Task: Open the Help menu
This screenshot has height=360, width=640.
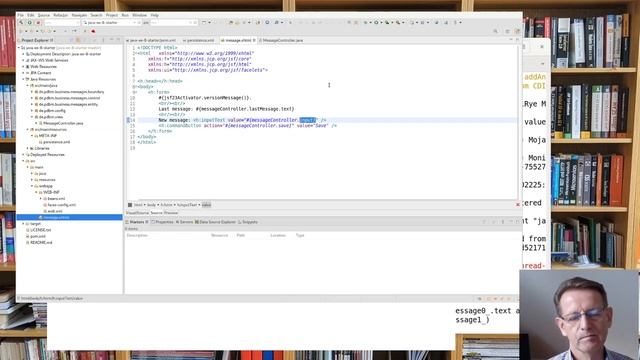Action: [x=154, y=15]
